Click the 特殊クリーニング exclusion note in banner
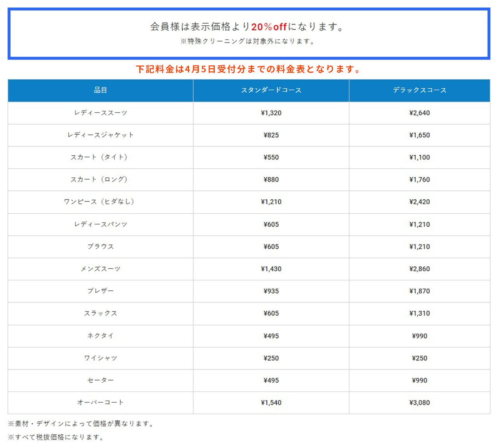The image size is (498, 448). (x=248, y=41)
